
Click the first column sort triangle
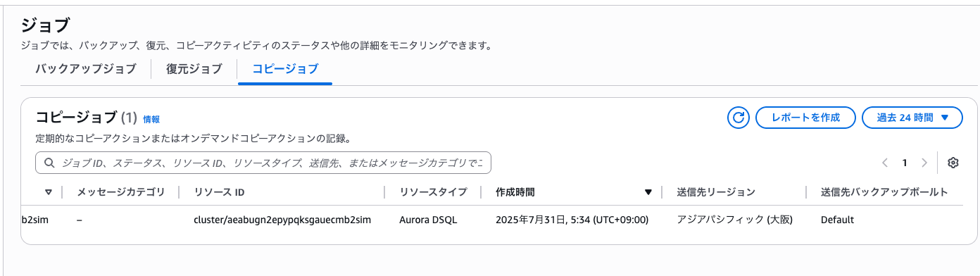tap(49, 192)
